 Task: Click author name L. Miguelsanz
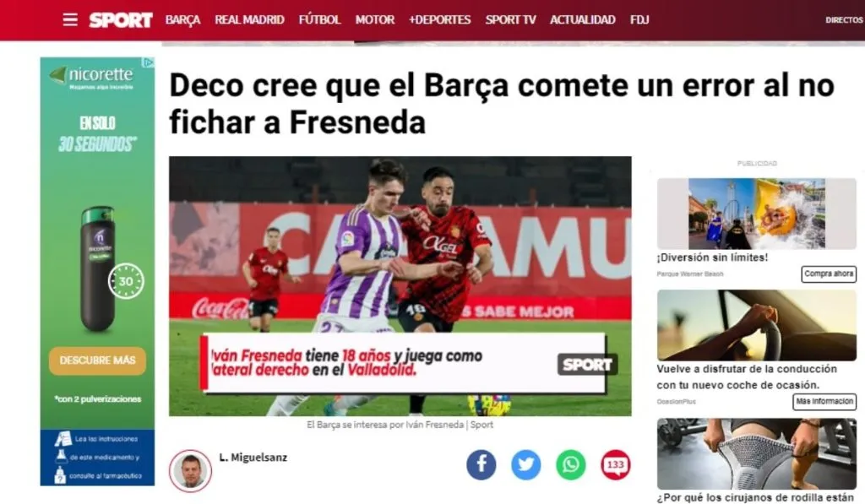[x=253, y=457]
